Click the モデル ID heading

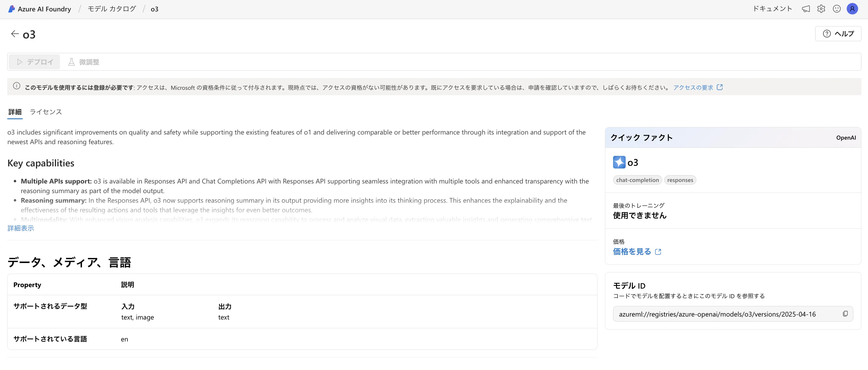point(629,286)
